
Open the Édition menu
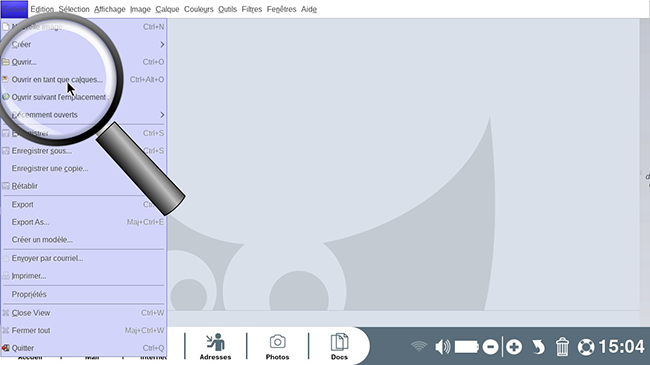42,9
